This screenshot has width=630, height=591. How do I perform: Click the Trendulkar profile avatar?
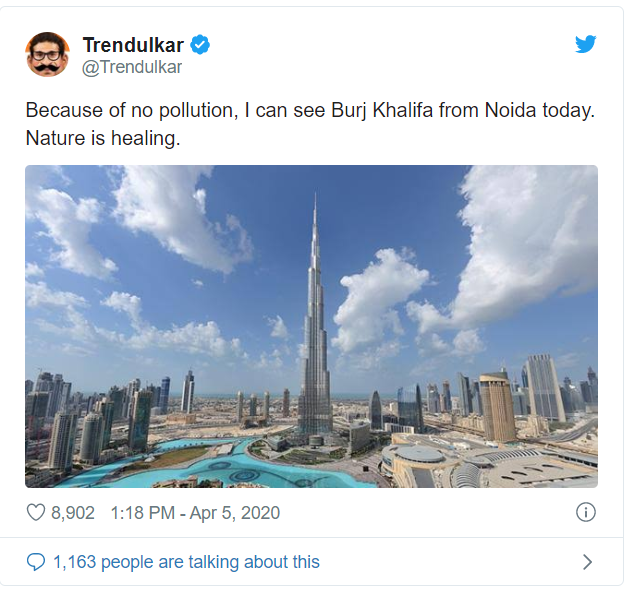(48, 55)
